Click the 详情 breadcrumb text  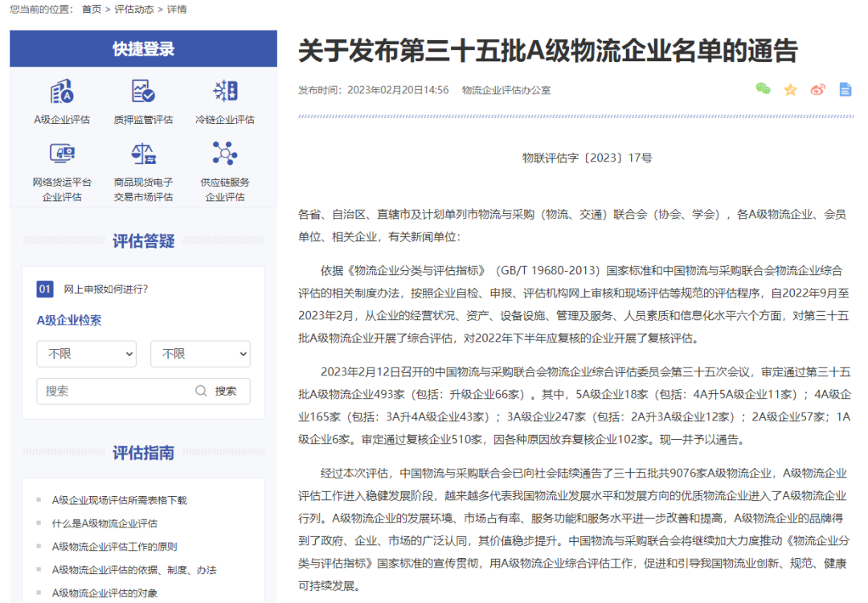[177, 10]
